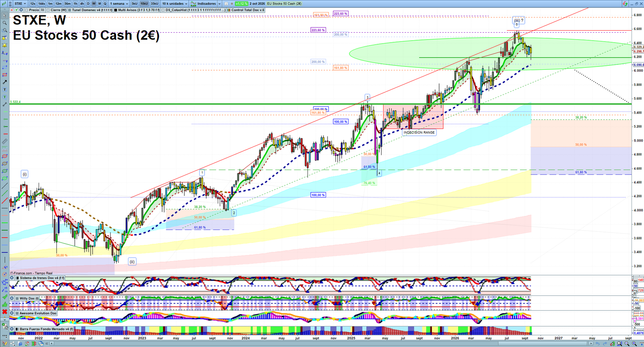644x347 pixels.
Task: Click zoom-out magnifier at bottom right
Action: 627,344
